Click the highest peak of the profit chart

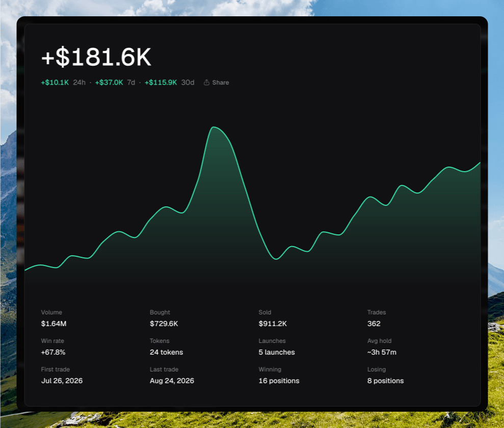214,127
